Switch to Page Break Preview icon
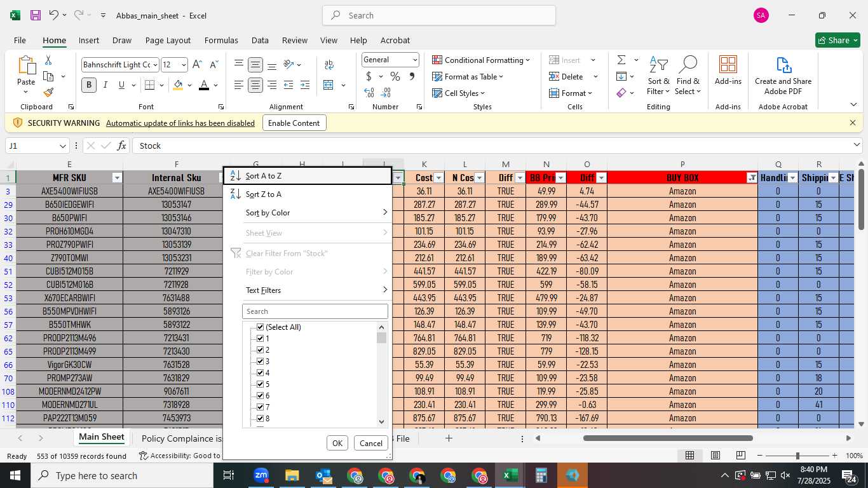 [x=740, y=456]
